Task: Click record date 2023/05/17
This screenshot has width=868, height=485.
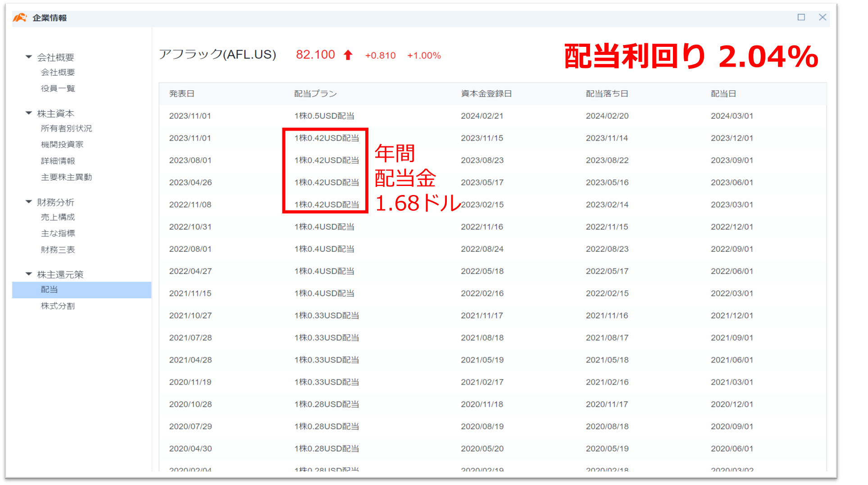Action: (482, 182)
